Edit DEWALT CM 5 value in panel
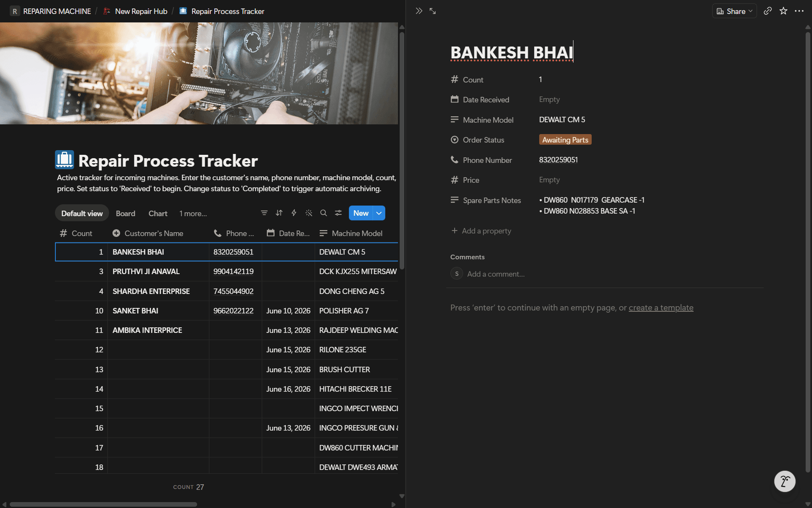This screenshot has height=508, width=812. (x=562, y=120)
